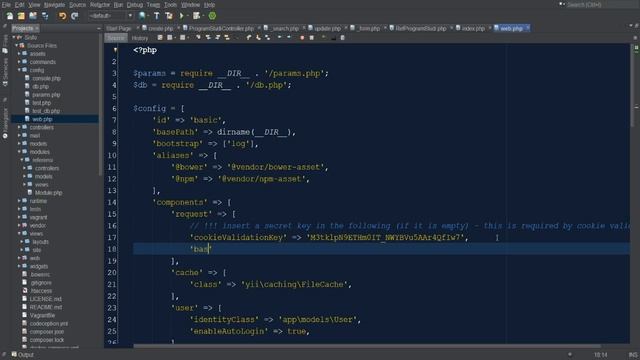640x360 pixels.
Task: Open the Debug menu
Action: coord(135,5)
